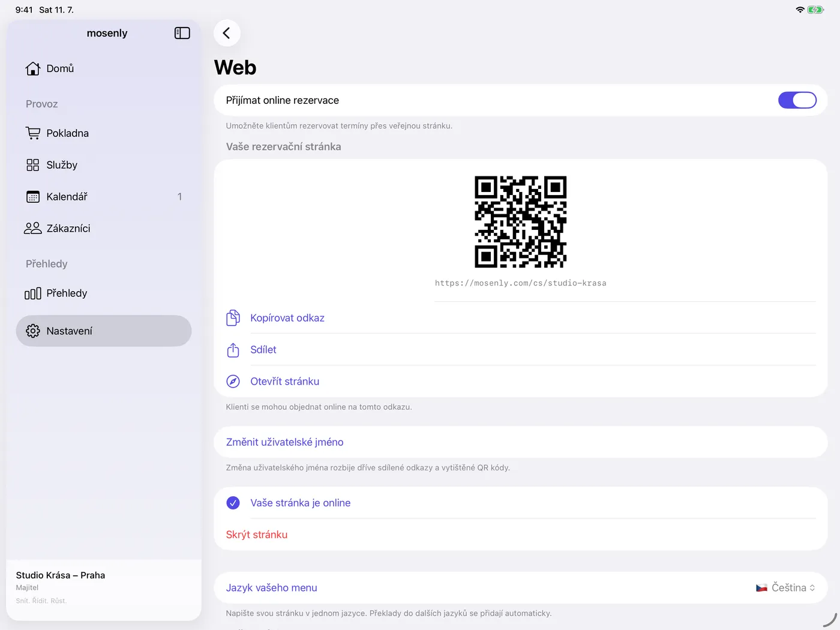Click Vaše stránka je online text
Image resolution: width=840 pixels, height=630 pixels.
(x=301, y=503)
